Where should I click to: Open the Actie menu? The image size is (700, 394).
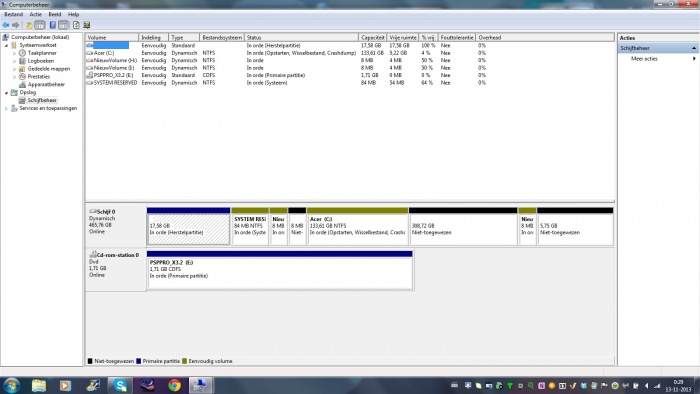pyautogui.click(x=36, y=14)
